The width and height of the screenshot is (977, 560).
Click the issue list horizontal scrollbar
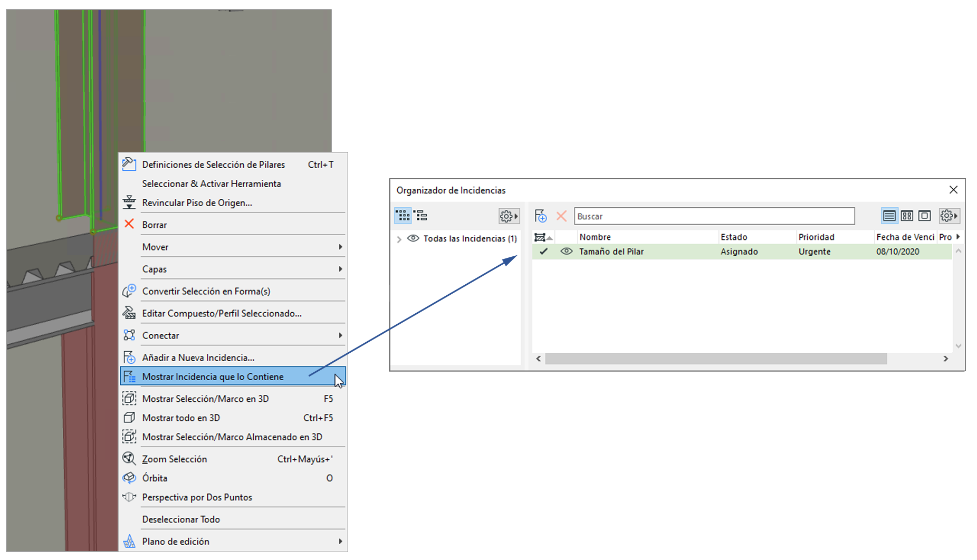coord(716,359)
